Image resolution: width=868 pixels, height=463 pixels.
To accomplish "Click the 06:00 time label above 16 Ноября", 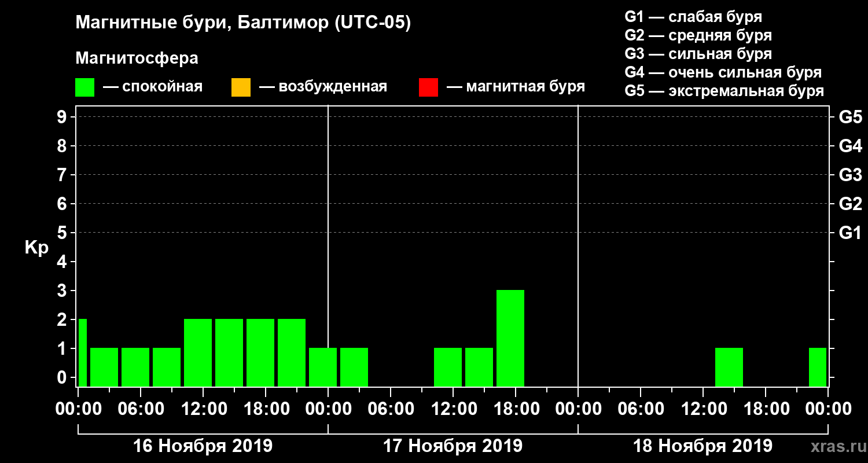I will (141, 409).
